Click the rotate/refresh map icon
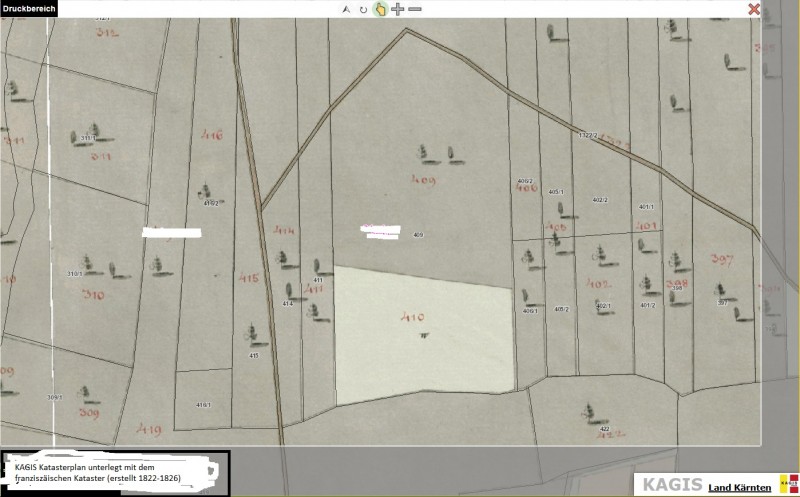 click(x=363, y=9)
